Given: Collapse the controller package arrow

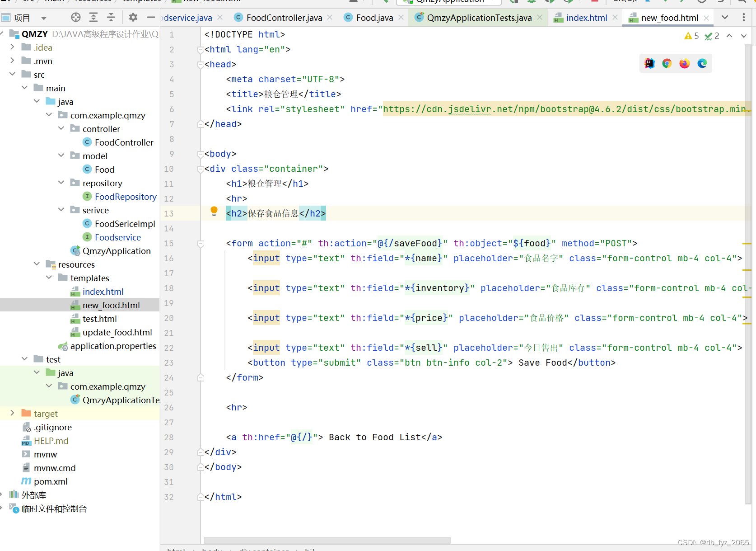Looking at the screenshot, I should [61, 128].
